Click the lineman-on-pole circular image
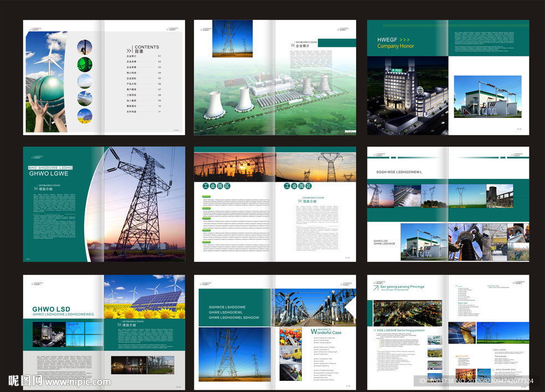545x392 pixels. [x=85, y=47]
